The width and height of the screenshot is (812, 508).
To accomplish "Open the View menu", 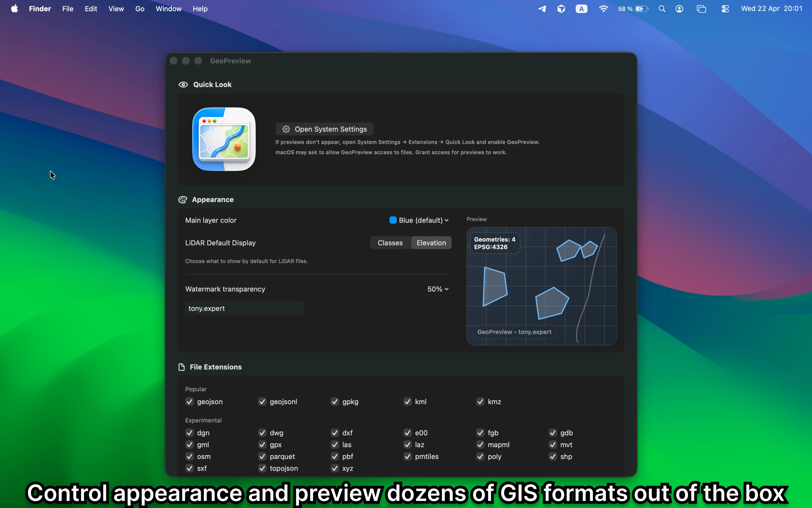I will [x=116, y=9].
